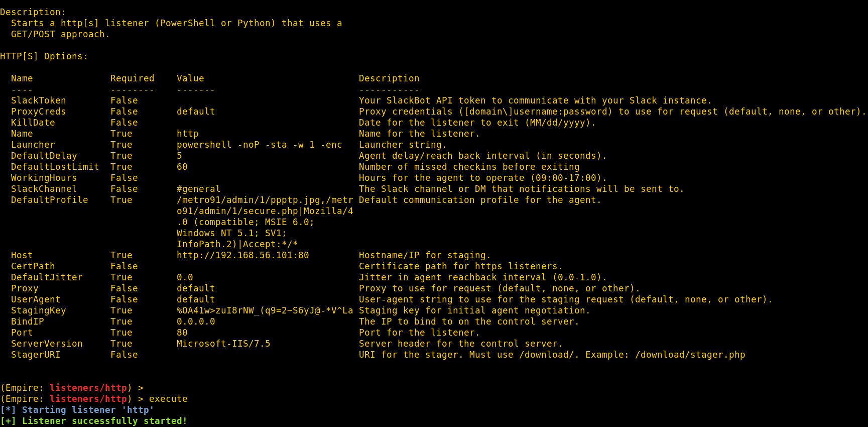Viewport: 868px width, 427px height.
Task: Click the Host value http://192.168.56.101:80
Action: pyautogui.click(x=242, y=255)
